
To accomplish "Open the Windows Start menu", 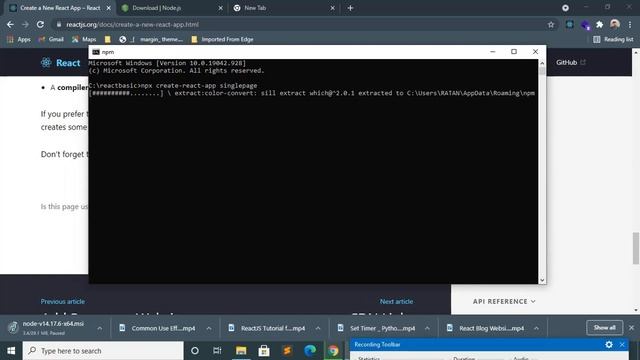I will point(11,351).
